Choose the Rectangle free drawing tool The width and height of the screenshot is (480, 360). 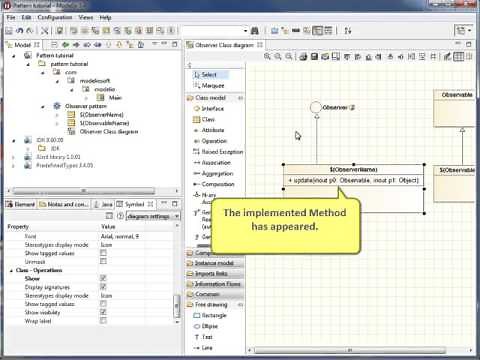tap(210, 315)
